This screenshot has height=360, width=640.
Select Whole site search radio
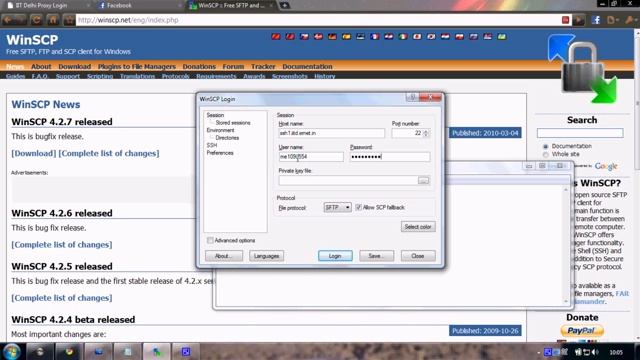(x=546, y=154)
